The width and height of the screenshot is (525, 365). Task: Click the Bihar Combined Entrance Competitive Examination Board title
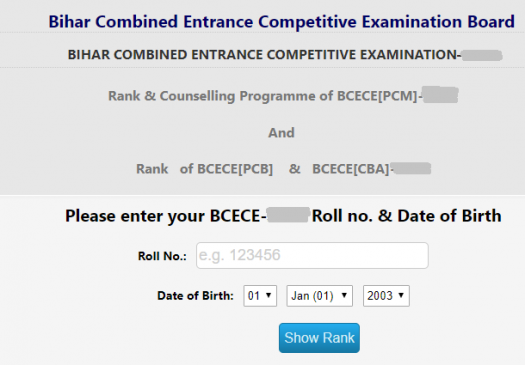coord(282,22)
